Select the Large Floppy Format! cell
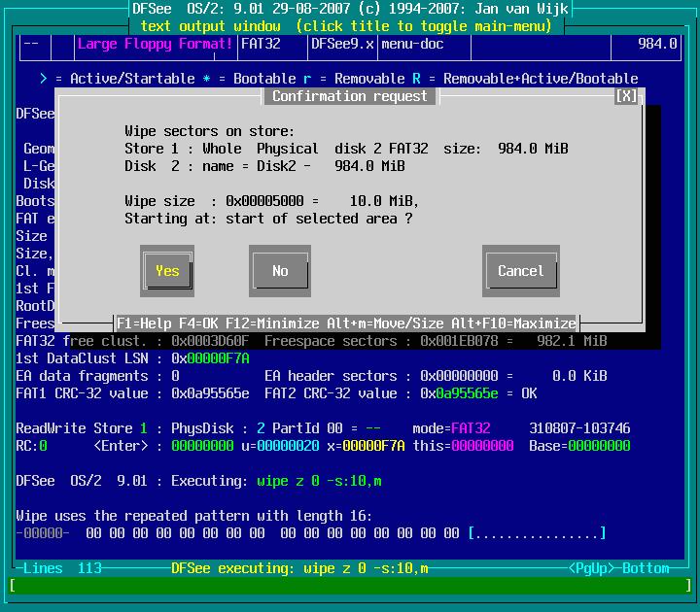The height and width of the screenshot is (612, 700). tap(155, 44)
